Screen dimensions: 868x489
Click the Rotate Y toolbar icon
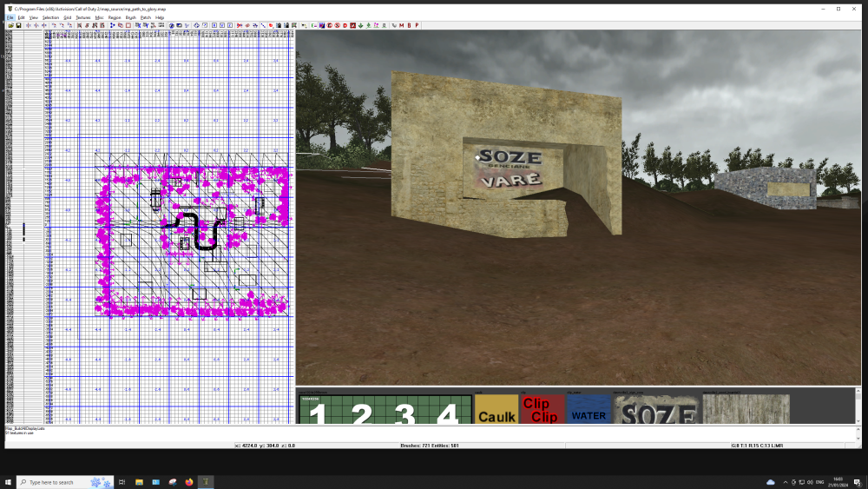click(62, 25)
